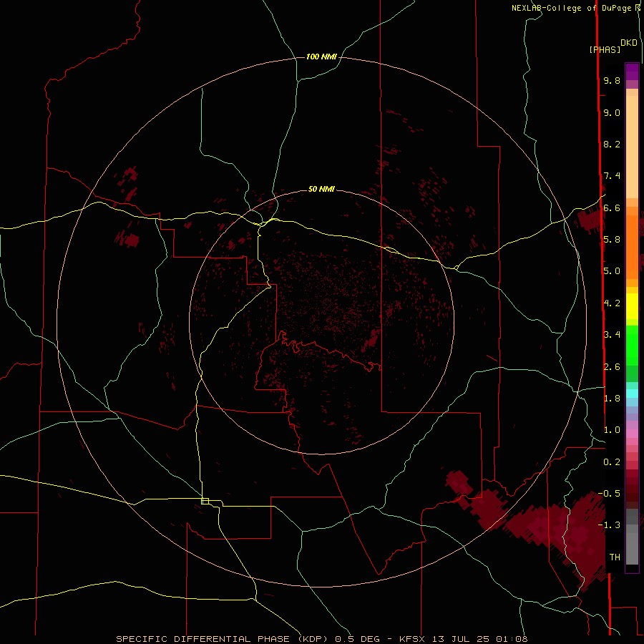The image size is (644, 644).
Task: Click the 7.4 value on the scale
Action: pos(612,176)
